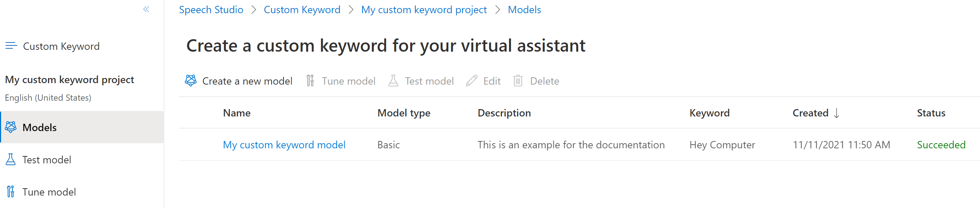The image size is (980, 208).
Task: Sort by Status column header
Action: 931,113
